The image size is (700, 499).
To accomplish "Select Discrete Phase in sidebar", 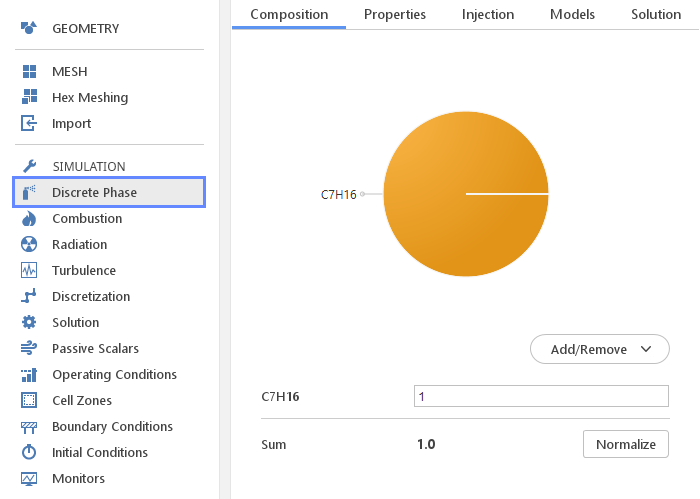I will pyautogui.click(x=109, y=192).
